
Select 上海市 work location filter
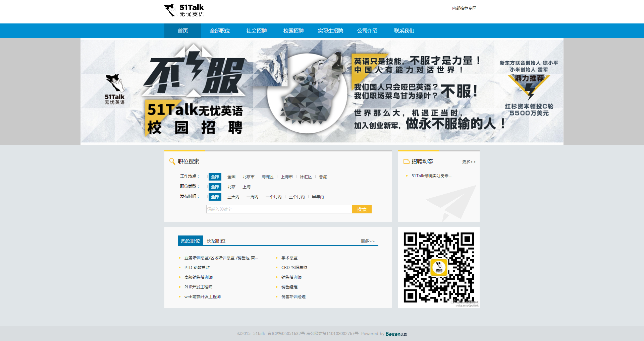pos(287,177)
